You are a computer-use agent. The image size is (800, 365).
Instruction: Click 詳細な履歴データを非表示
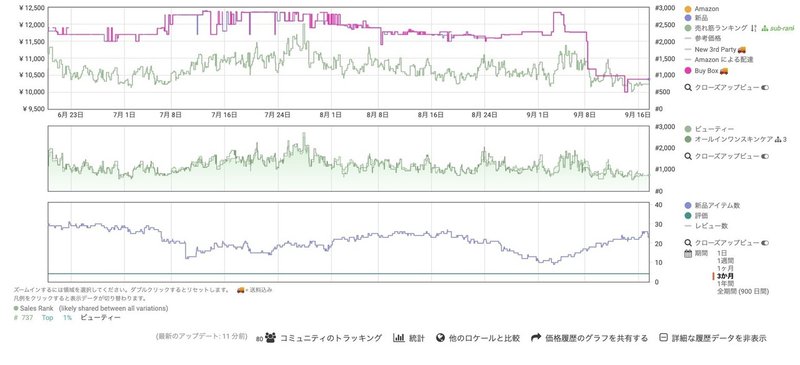[712, 338]
